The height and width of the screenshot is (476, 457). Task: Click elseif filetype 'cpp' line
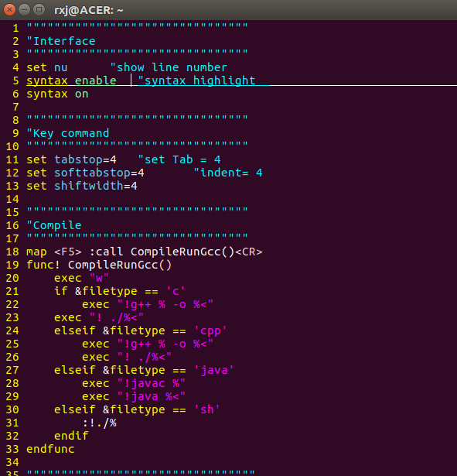(x=141, y=330)
